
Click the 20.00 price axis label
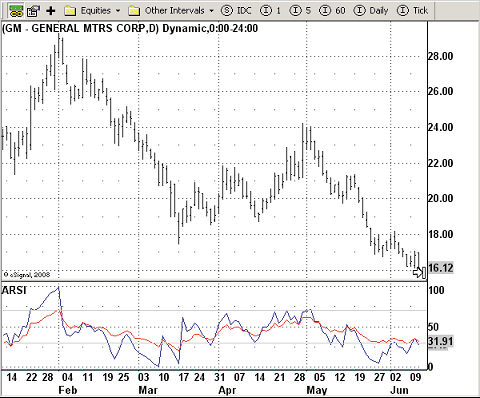tap(441, 198)
